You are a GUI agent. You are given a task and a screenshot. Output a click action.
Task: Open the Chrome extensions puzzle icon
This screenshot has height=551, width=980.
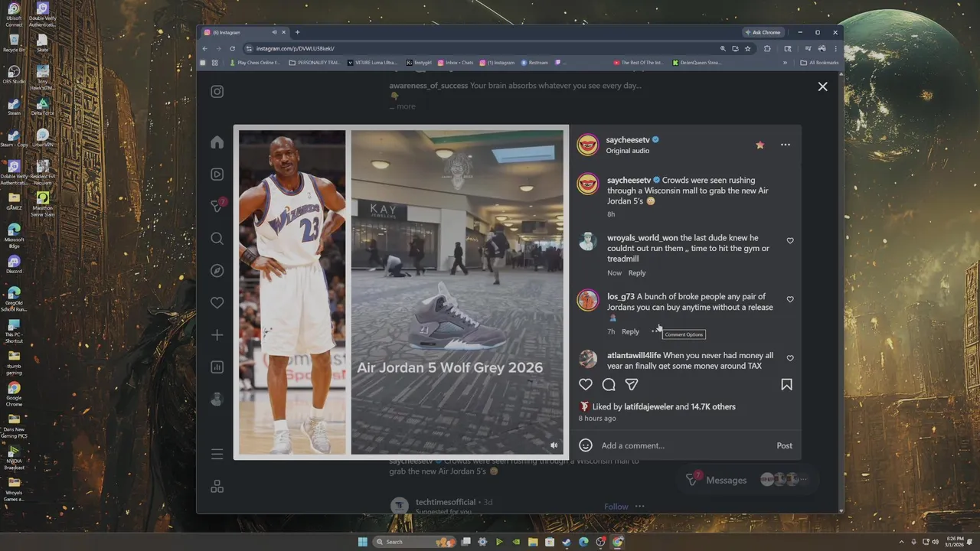pyautogui.click(x=768, y=48)
